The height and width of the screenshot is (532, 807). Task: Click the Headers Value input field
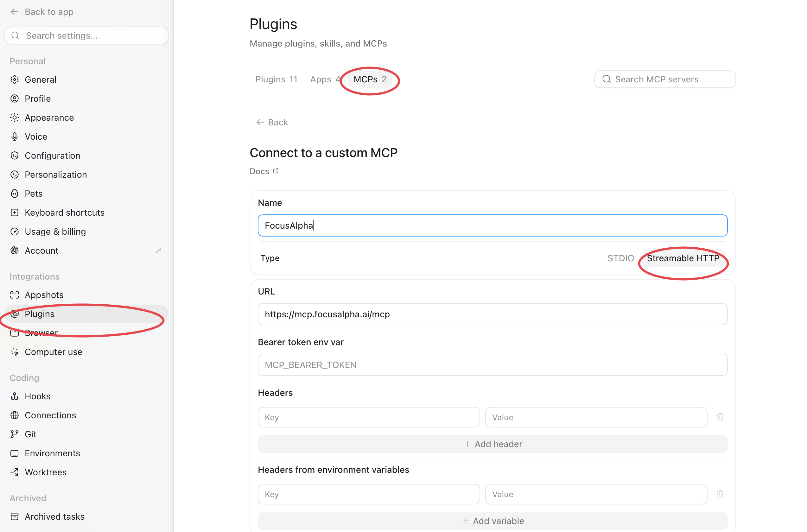pos(596,417)
